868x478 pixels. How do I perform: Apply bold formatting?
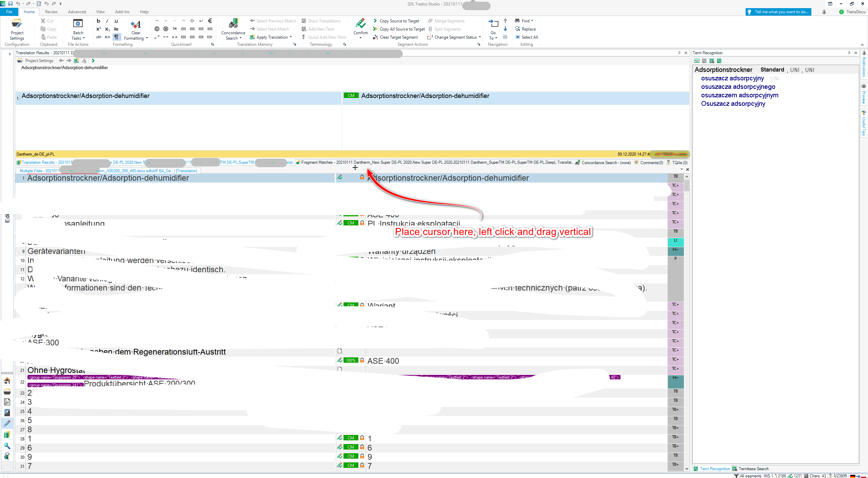(99, 21)
